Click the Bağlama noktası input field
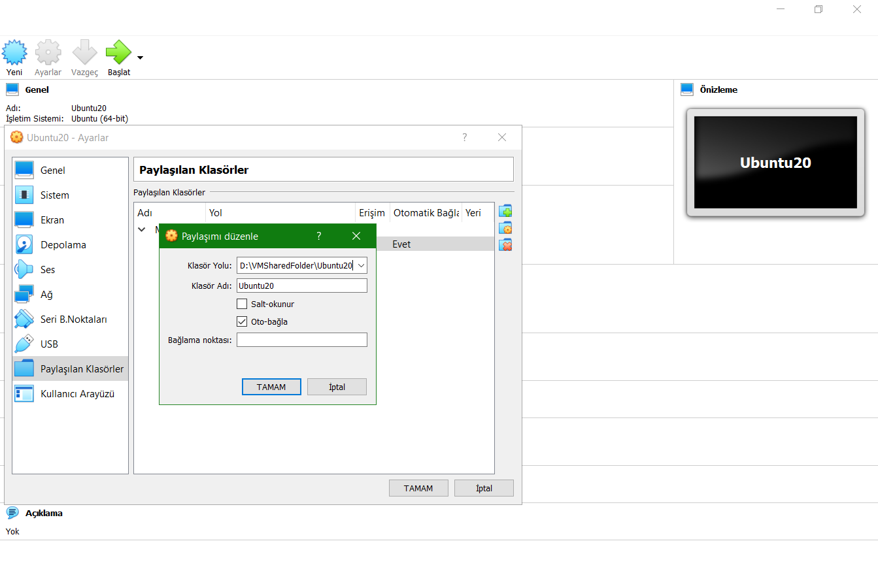This screenshot has height=588, width=878. [x=302, y=340]
